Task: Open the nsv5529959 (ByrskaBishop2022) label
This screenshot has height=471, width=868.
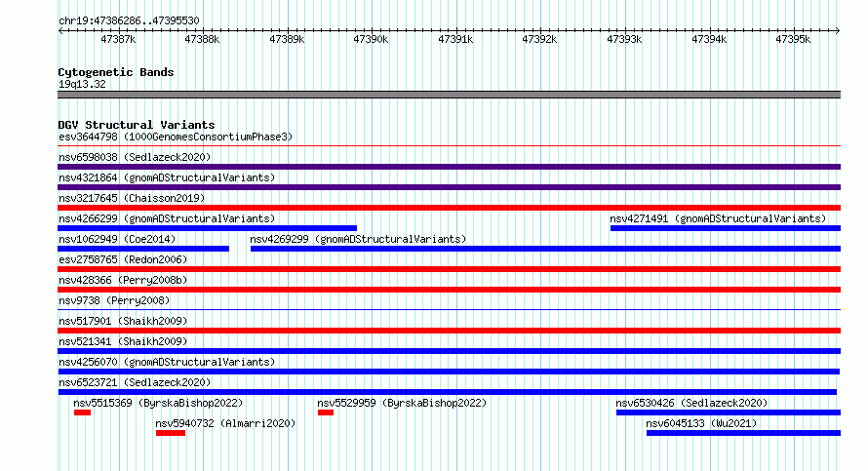Action: (402, 403)
